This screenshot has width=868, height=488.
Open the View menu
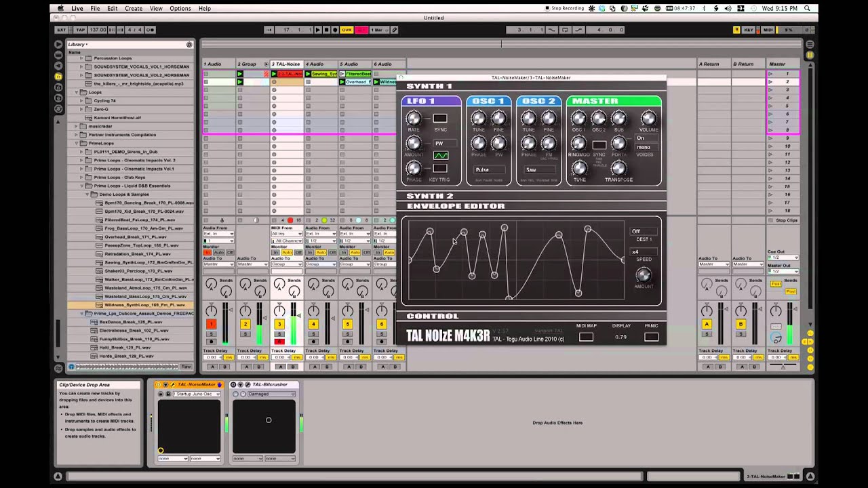tap(156, 8)
